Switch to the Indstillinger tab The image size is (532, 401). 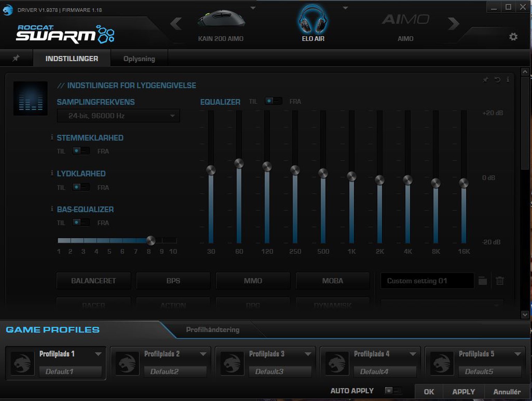pyautogui.click(x=72, y=58)
